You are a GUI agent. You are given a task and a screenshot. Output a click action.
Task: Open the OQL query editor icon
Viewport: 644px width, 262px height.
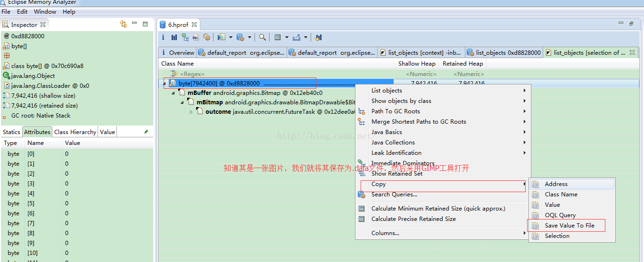pos(196,37)
